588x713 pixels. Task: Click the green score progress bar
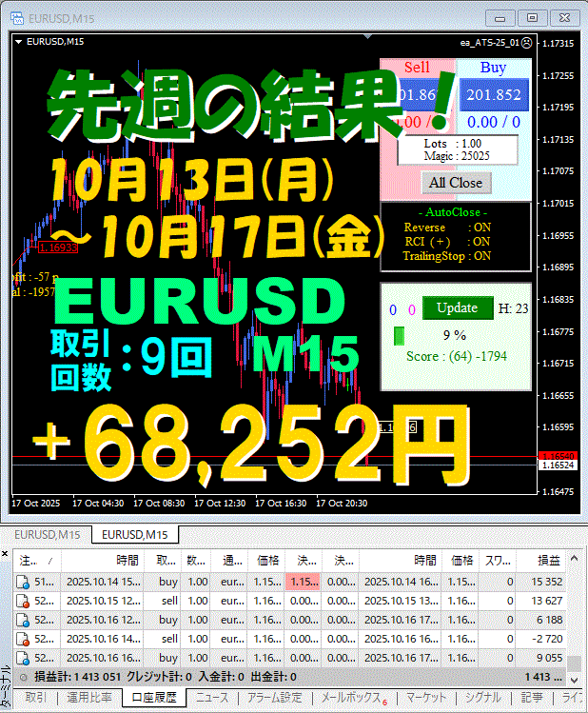[399, 336]
